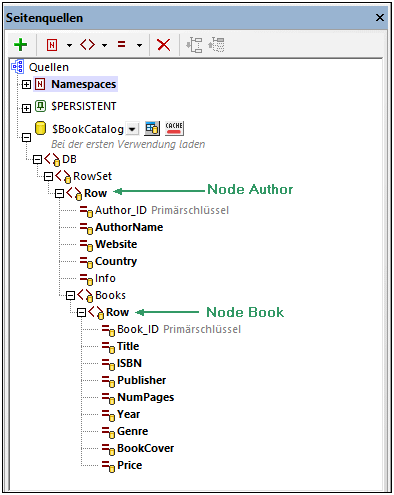The height and width of the screenshot is (495, 394).
Task: Close the Seitenquellen panel
Action: [380, 18]
